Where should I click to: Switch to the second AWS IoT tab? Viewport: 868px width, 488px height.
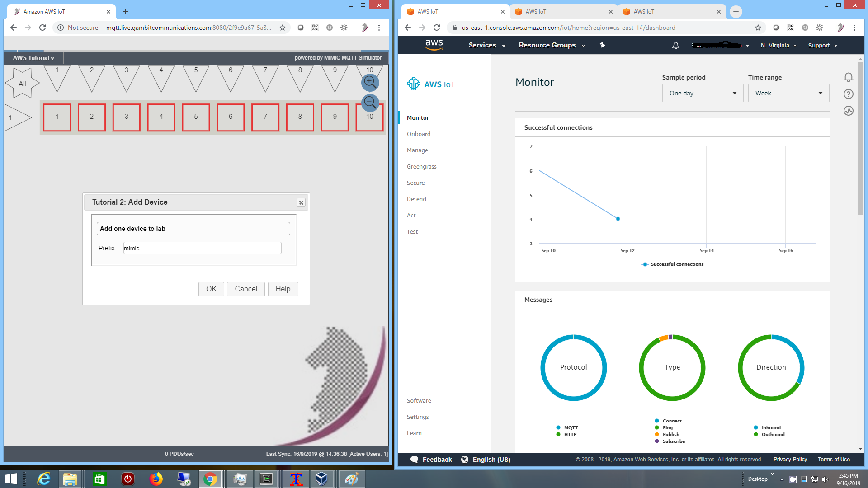pos(563,12)
